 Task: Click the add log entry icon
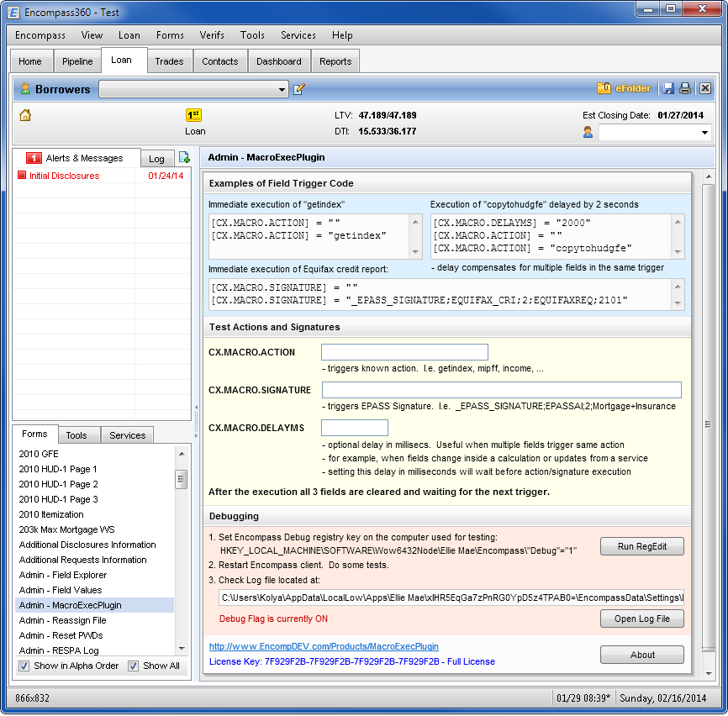point(185,158)
